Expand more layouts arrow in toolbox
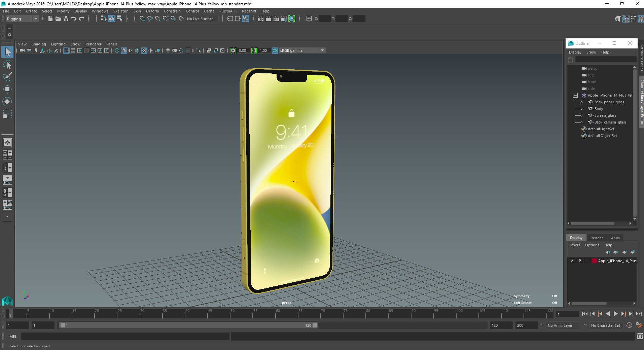Image resolution: width=644 pixels, height=350 pixels. click(7, 217)
